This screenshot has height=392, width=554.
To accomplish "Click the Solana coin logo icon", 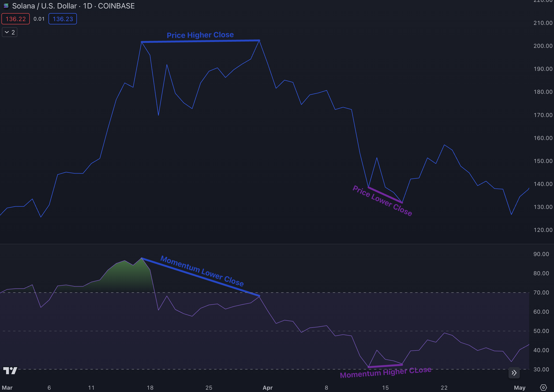I will pos(6,6).
